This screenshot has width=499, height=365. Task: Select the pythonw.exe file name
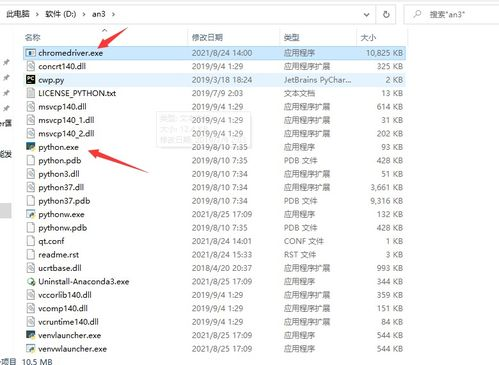(x=61, y=214)
